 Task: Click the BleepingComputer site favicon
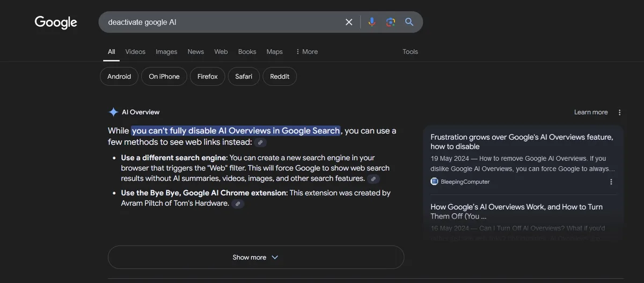[434, 182]
